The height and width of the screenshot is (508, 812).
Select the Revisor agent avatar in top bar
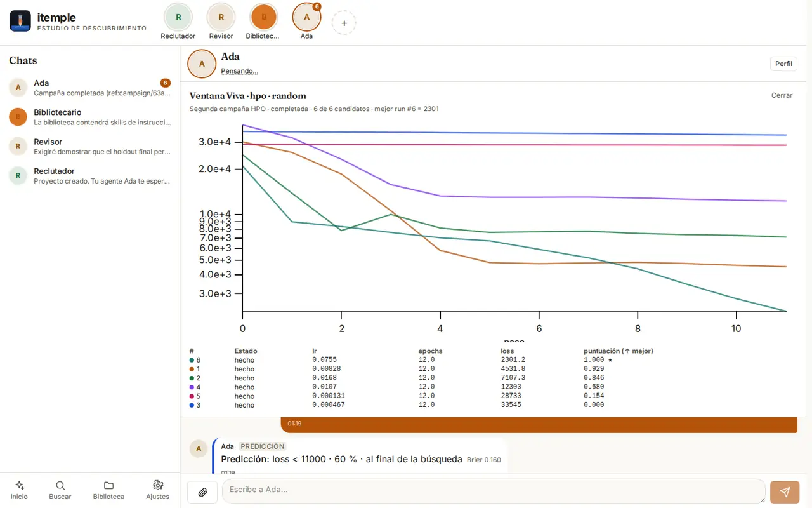(x=221, y=17)
